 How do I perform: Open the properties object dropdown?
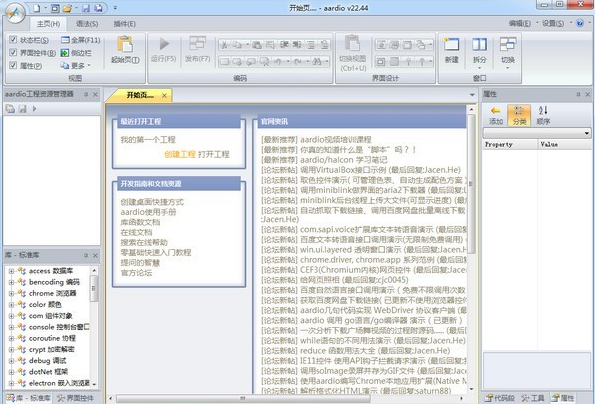537,133
